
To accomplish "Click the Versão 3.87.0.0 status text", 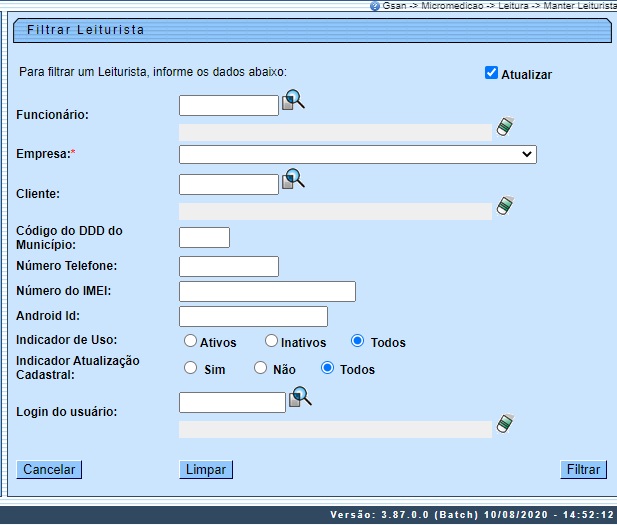I will [x=471, y=515].
